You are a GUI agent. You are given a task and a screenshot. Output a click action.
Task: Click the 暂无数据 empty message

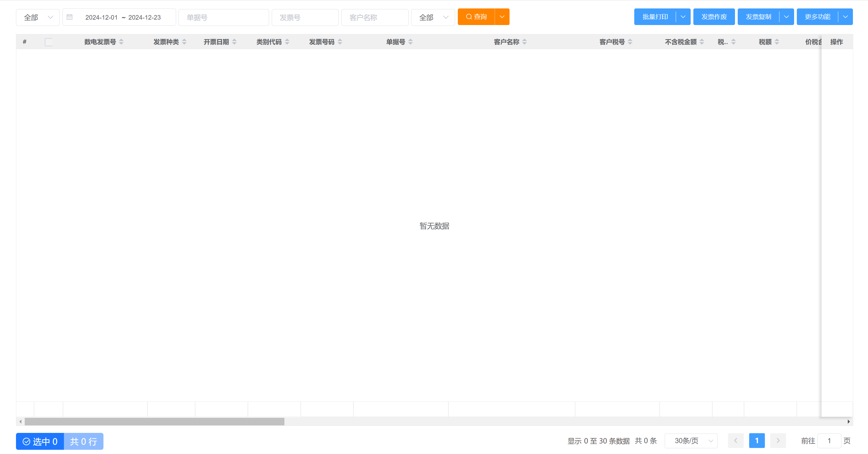click(x=434, y=226)
